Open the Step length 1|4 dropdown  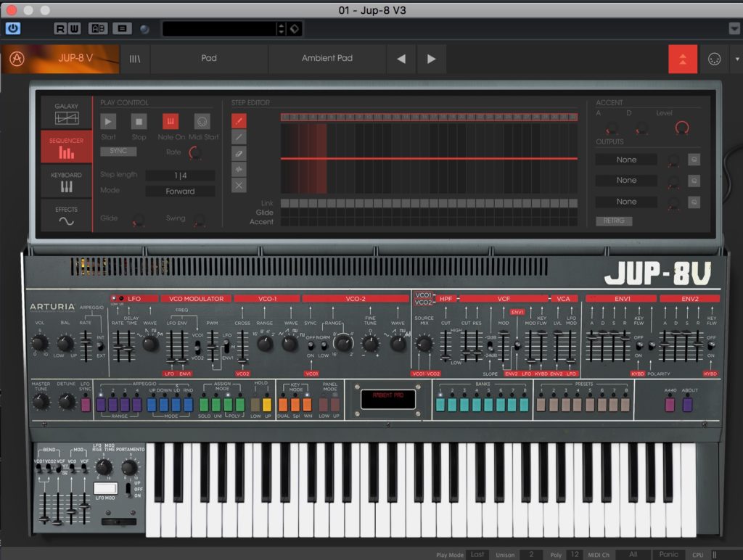180,176
